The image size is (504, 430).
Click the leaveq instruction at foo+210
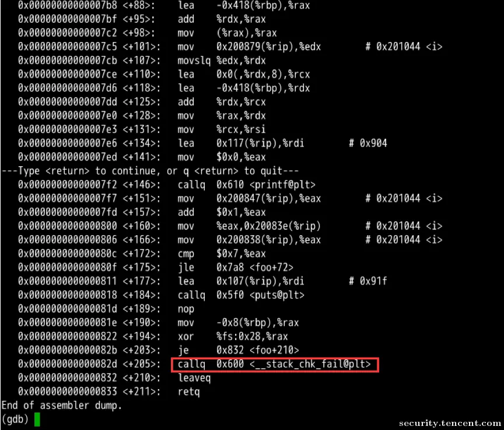[194, 378]
